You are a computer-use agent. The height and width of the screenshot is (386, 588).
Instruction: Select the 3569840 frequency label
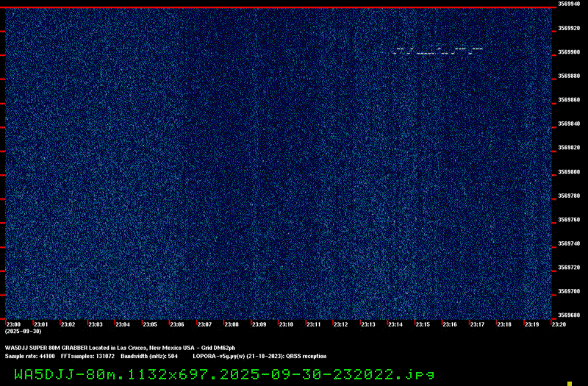click(569, 124)
